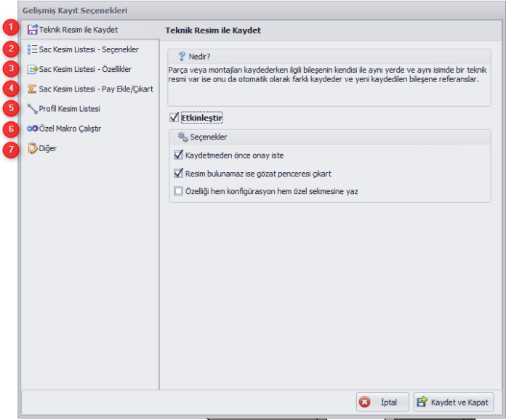Viewport: 506px width, 420px height.
Task: Click the Profil Kesim Listesi icon
Action: coord(32,109)
